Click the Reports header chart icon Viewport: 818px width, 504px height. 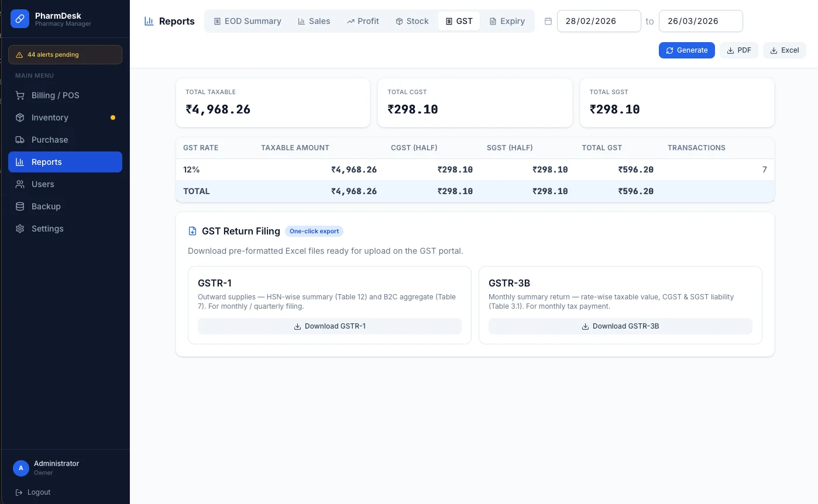pyautogui.click(x=149, y=21)
